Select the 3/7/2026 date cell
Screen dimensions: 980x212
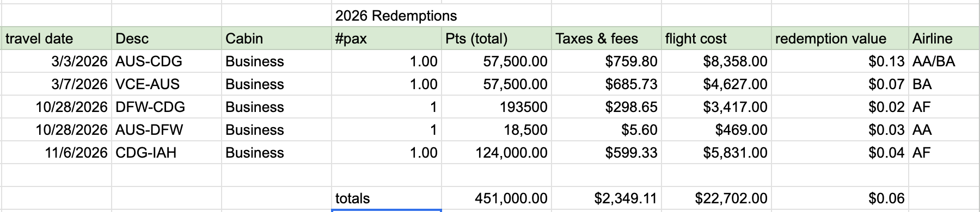[56, 84]
